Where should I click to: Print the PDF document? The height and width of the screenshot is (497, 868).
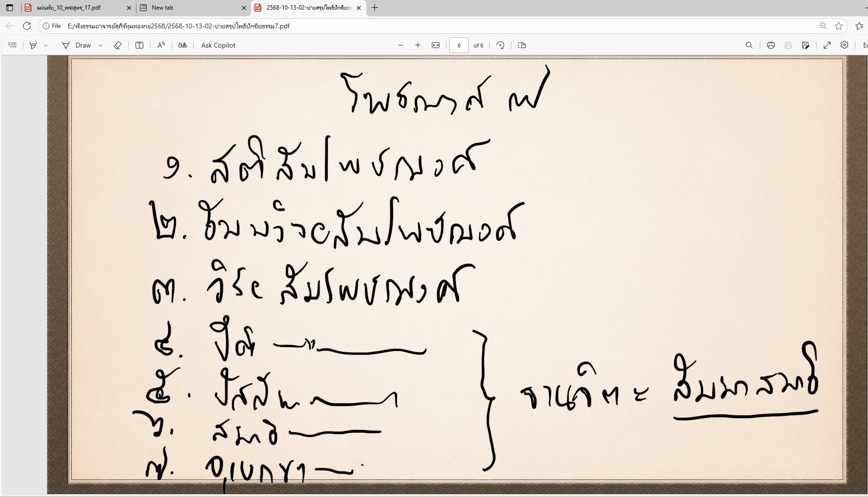click(771, 45)
